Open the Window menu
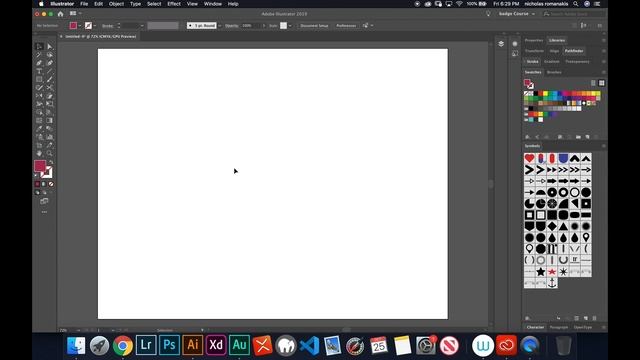This screenshot has height=360, width=640. [x=213, y=4]
